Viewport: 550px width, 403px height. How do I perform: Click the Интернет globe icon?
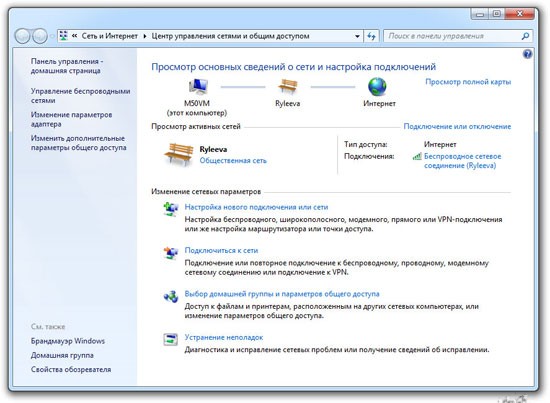(x=377, y=86)
